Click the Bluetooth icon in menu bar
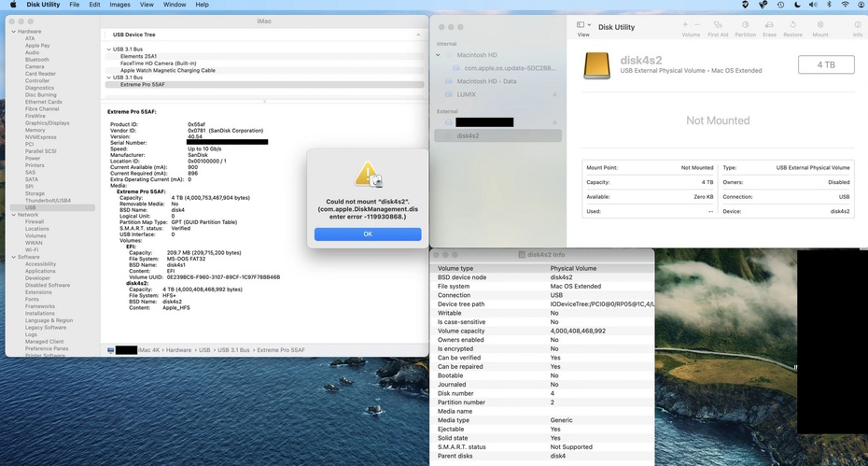 click(x=829, y=5)
